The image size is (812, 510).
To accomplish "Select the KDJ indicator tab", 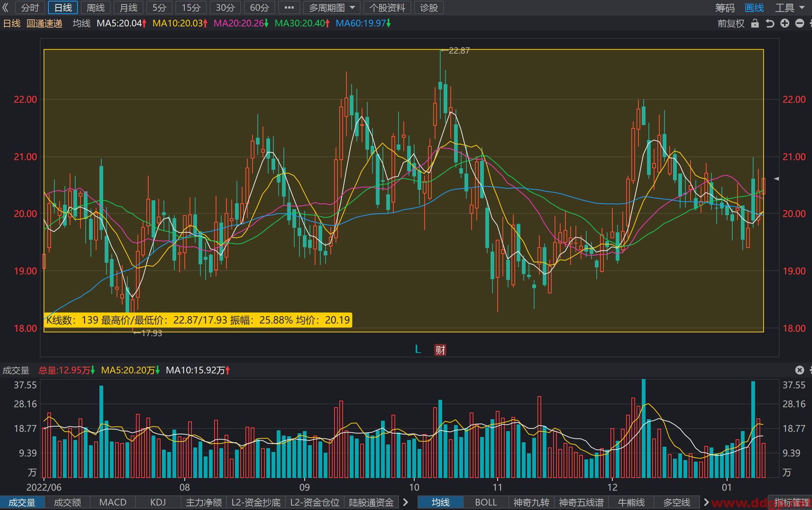I will [158, 503].
